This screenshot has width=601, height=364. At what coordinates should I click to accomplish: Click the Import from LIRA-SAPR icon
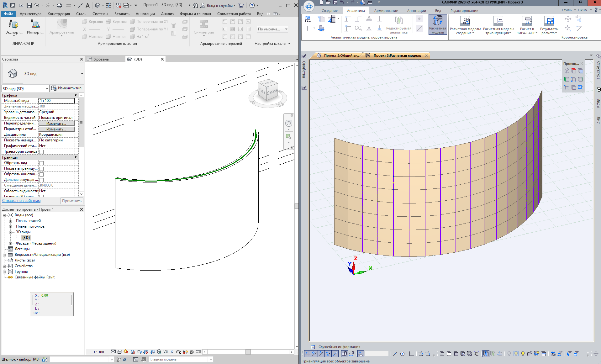(x=35, y=24)
